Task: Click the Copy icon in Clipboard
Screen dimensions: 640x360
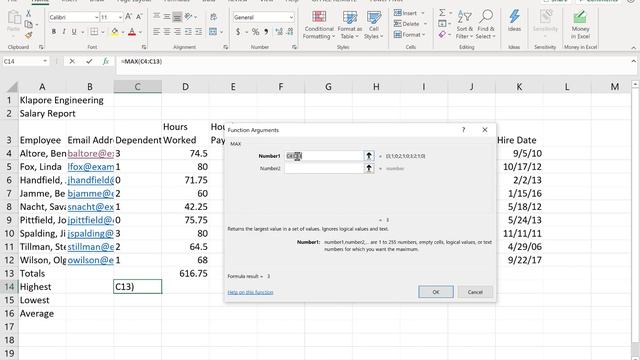Action: pos(28,24)
